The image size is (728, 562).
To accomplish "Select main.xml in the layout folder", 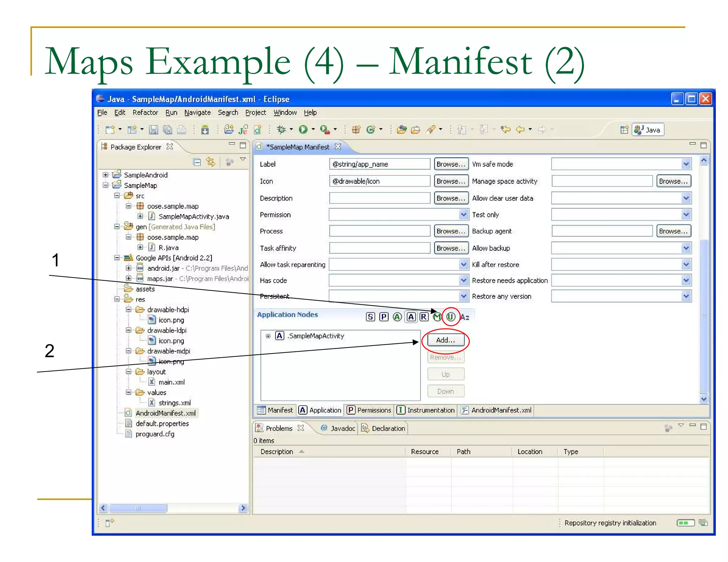I will click(x=172, y=382).
